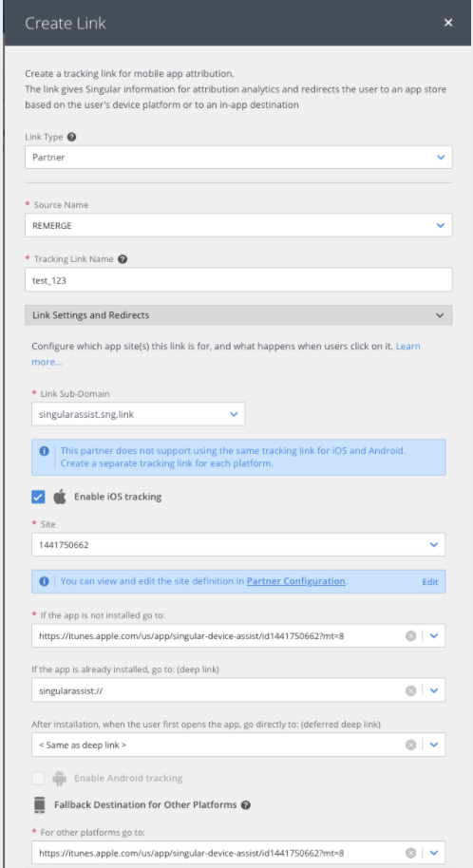Click the Tracking Link Name help icon
473x868 pixels.
(123, 259)
